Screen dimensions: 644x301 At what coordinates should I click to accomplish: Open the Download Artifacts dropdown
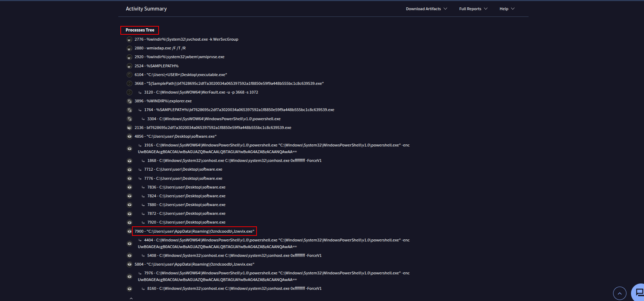(x=426, y=9)
